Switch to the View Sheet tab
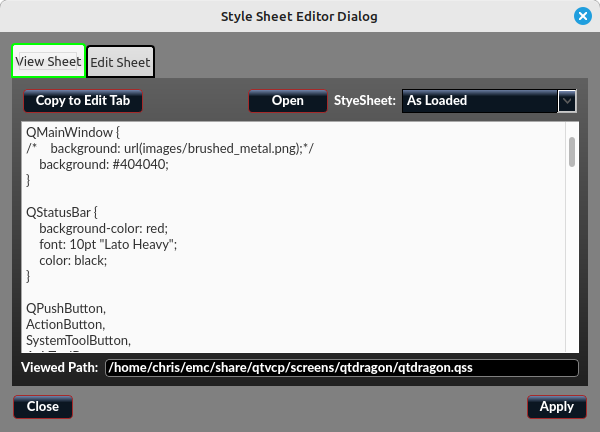Image resolution: width=600 pixels, height=432 pixels. (x=49, y=62)
